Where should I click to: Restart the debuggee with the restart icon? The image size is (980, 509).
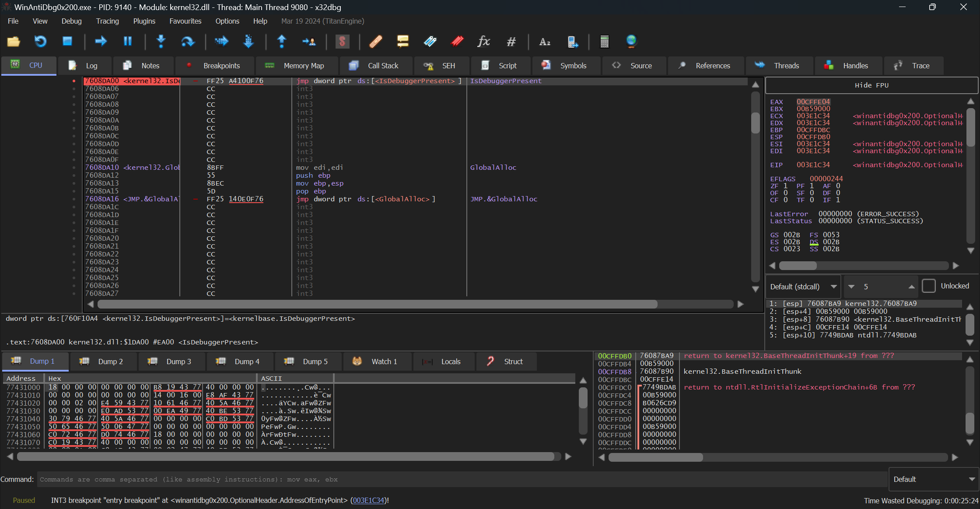point(40,42)
